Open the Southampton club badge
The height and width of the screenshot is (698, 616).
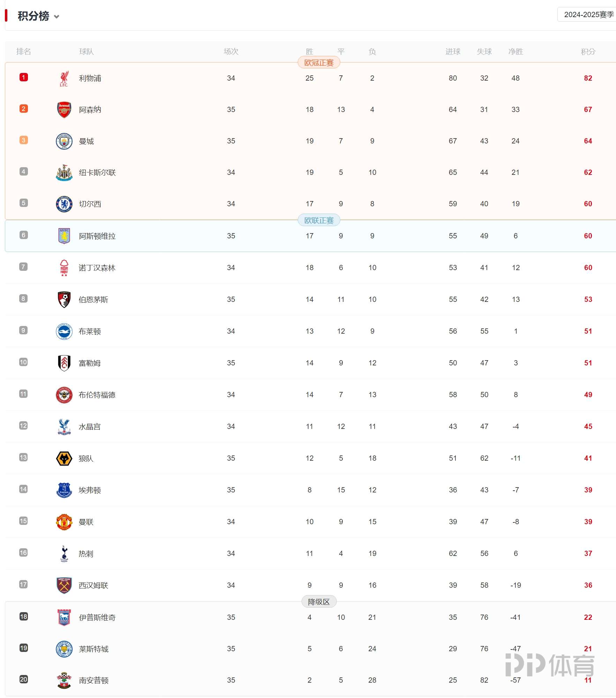click(64, 680)
